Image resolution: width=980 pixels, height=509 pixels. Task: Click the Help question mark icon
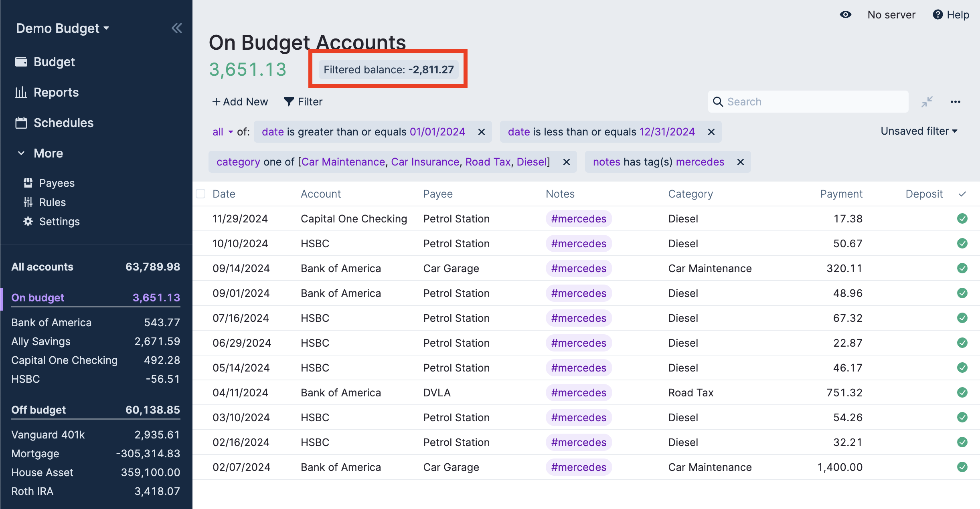(x=937, y=15)
